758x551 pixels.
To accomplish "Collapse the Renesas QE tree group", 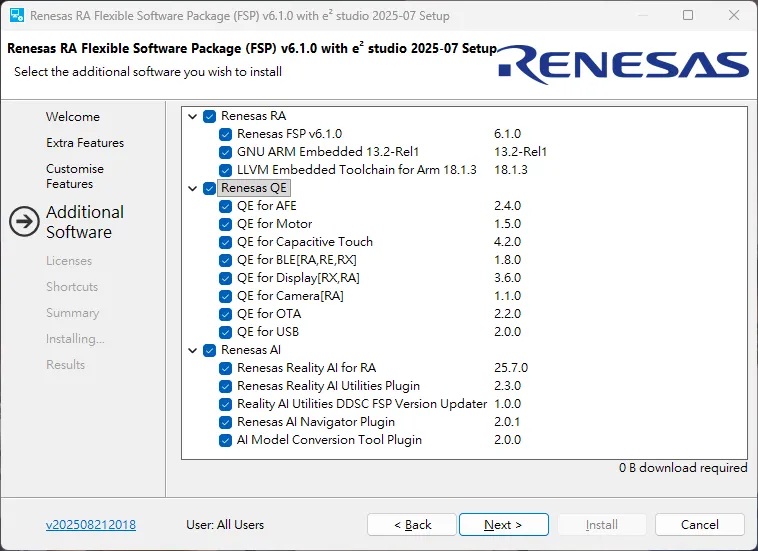I will (193, 188).
